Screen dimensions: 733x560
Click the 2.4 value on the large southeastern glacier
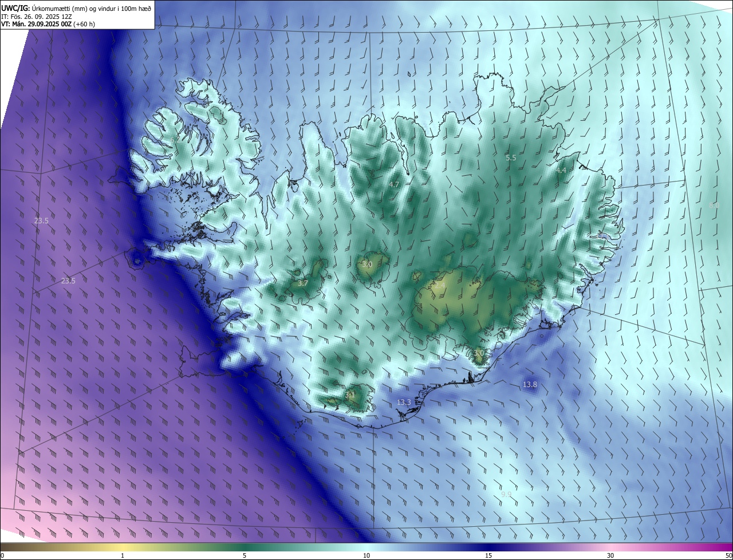pyautogui.click(x=440, y=285)
